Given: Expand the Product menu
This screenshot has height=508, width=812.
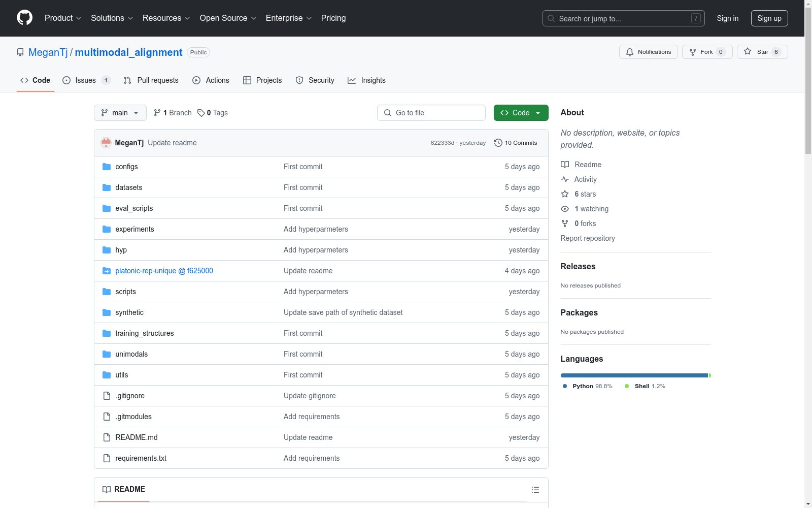Looking at the screenshot, I should point(63,18).
